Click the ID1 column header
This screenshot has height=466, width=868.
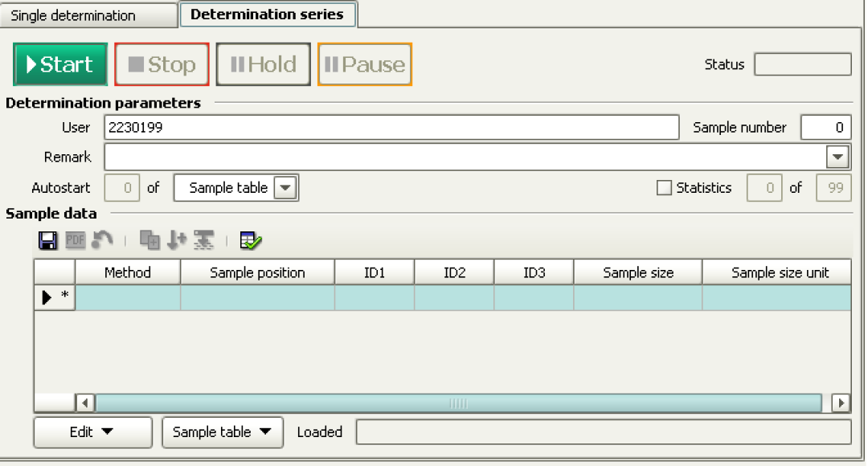pyautogui.click(x=375, y=272)
